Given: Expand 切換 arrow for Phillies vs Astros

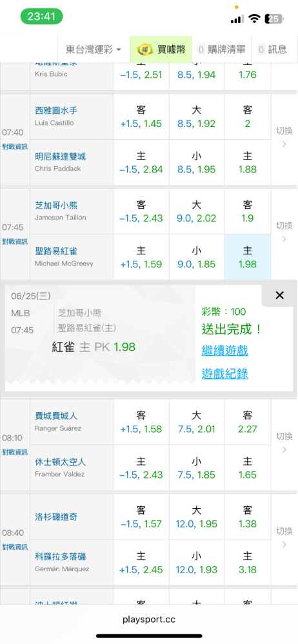Looking at the screenshot, I should (x=284, y=443).
